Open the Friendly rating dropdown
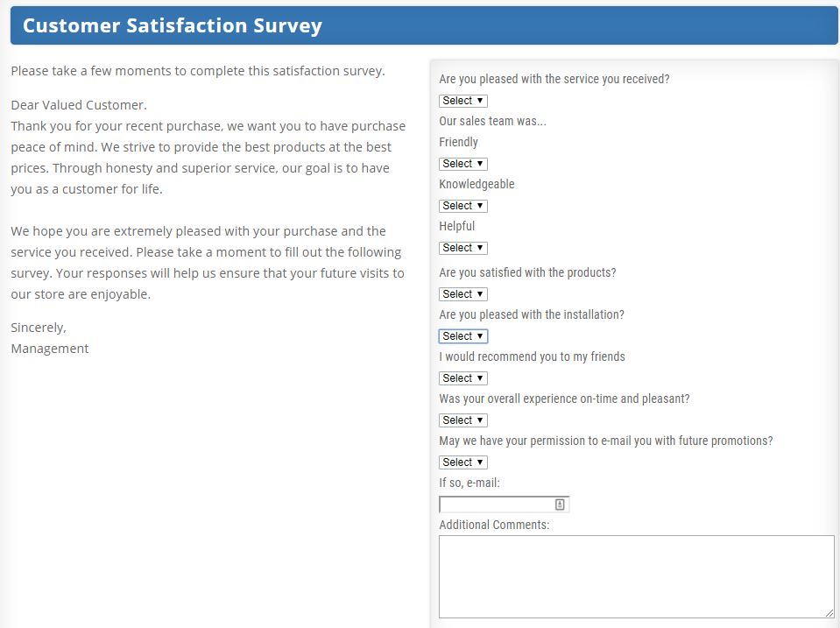Image resolution: width=840 pixels, height=628 pixels. click(462, 164)
